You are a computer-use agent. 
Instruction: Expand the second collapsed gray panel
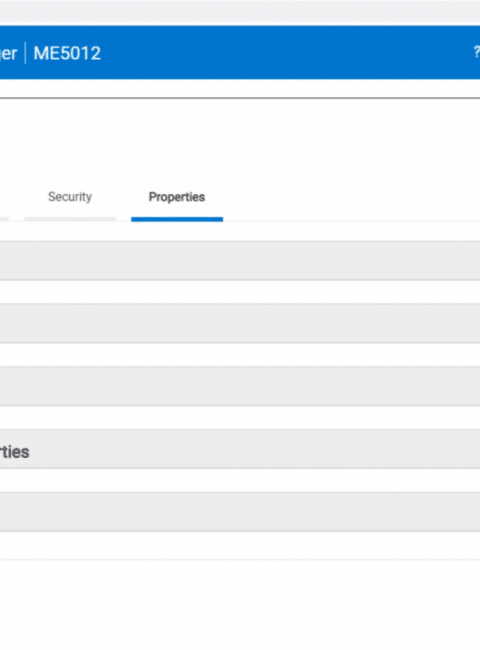(x=240, y=323)
